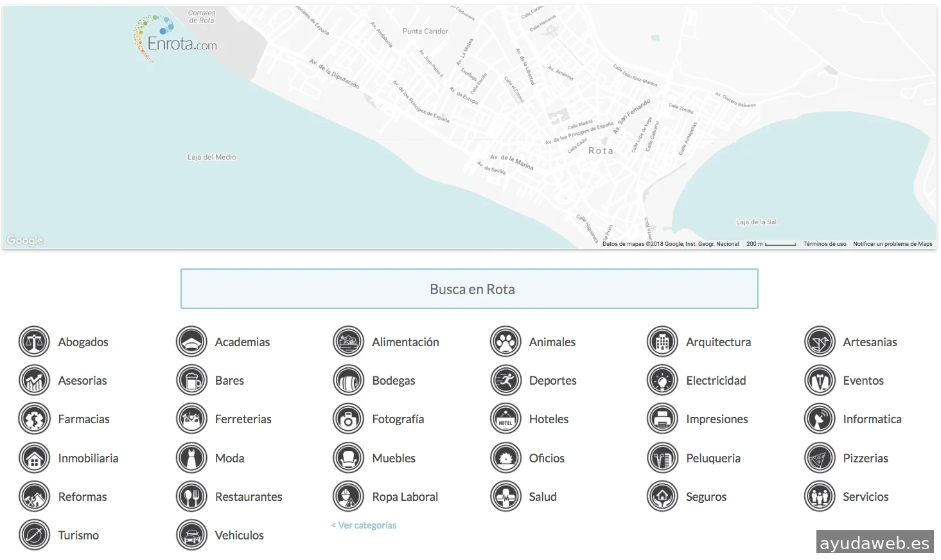Open the Farmacias category icon
Screen dimensions: 941x560
pos(34,419)
